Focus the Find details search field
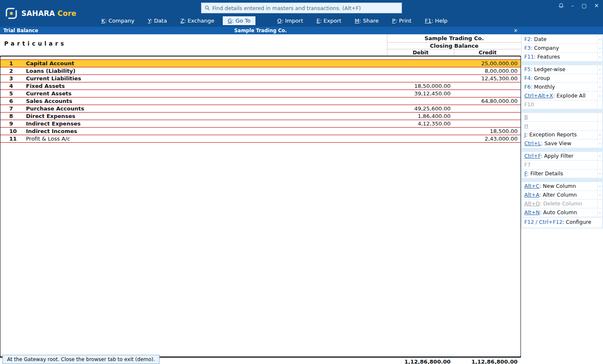Image resolution: width=603 pixels, height=364 pixels. (301, 8)
